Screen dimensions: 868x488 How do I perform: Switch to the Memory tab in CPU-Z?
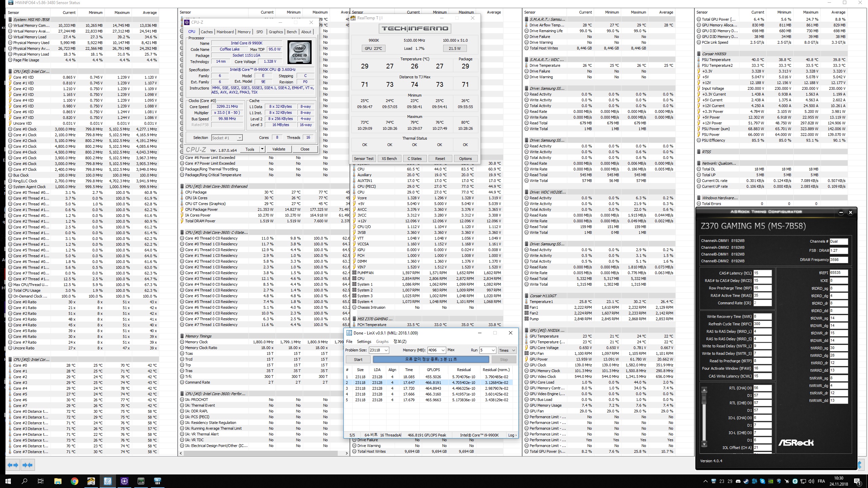[244, 32]
